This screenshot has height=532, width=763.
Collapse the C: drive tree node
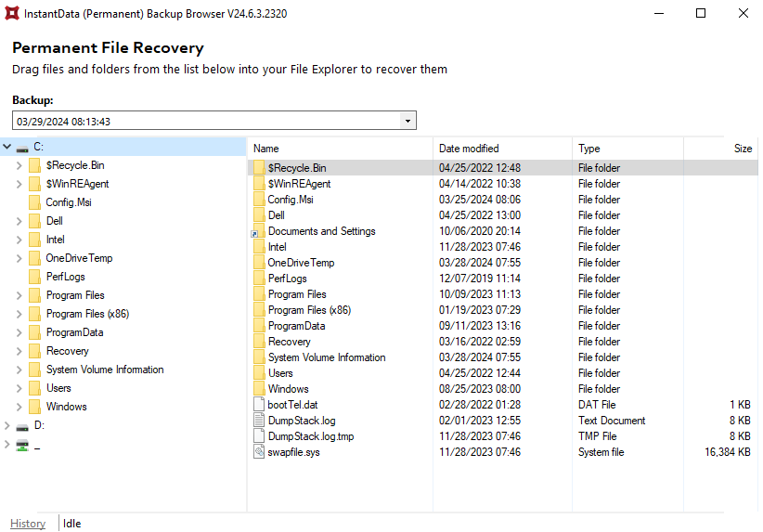point(7,147)
